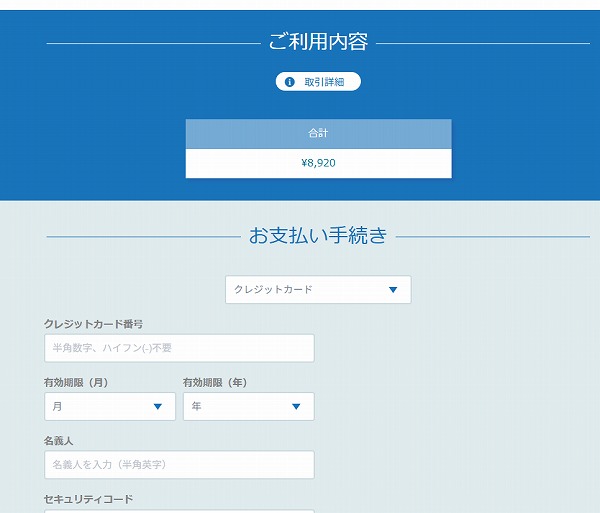Expand the 年 expiration year dropdown
Screen dimensions: 600x513
click(248, 407)
